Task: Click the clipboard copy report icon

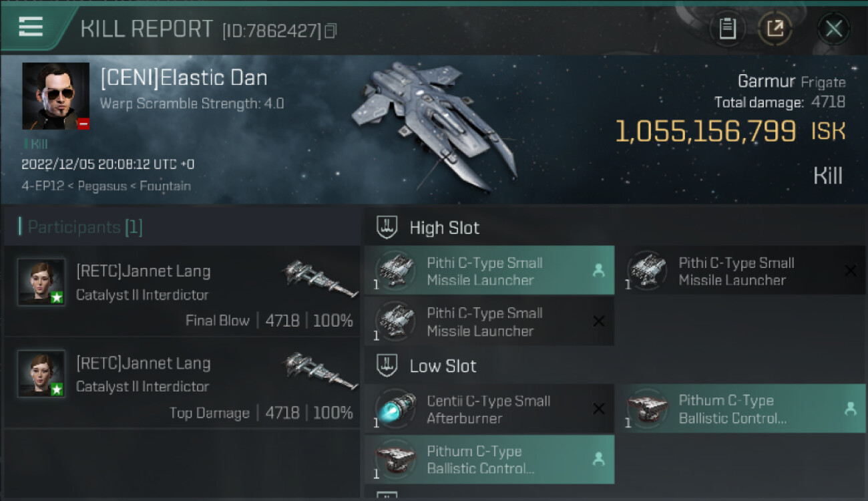Action: click(727, 29)
